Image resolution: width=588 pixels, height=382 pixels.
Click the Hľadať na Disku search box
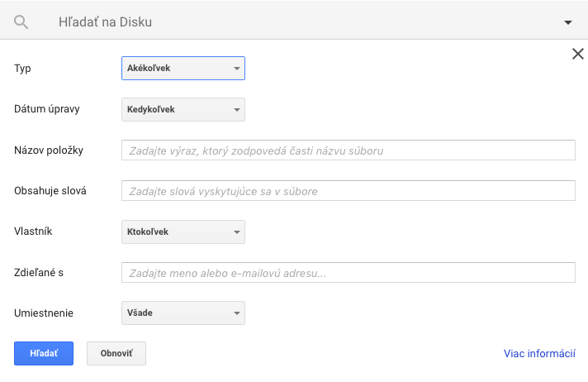coord(300,22)
